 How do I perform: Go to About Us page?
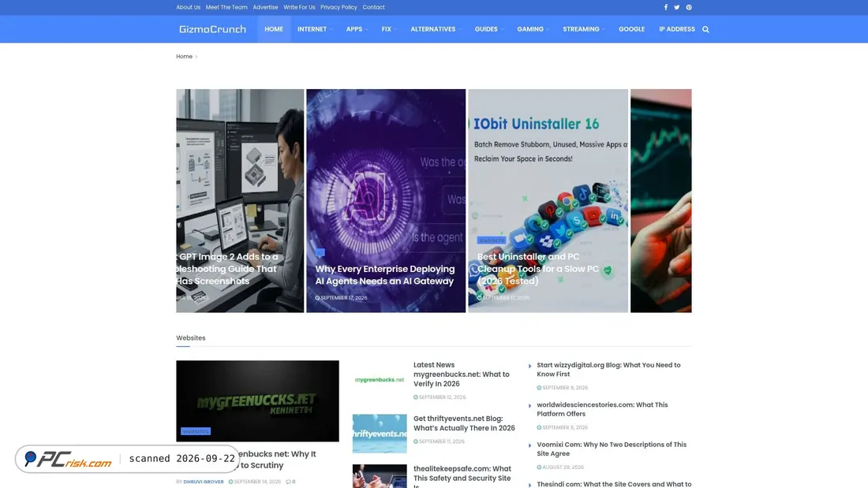pos(189,7)
